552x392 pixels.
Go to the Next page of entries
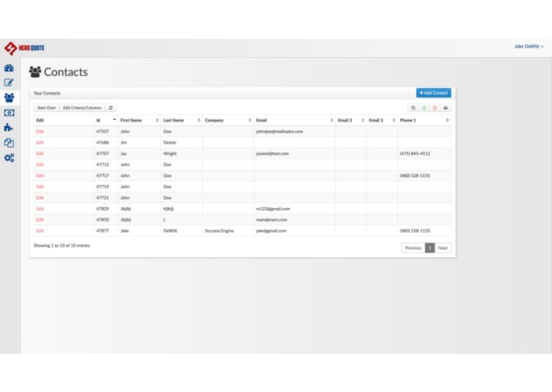click(443, 248)
